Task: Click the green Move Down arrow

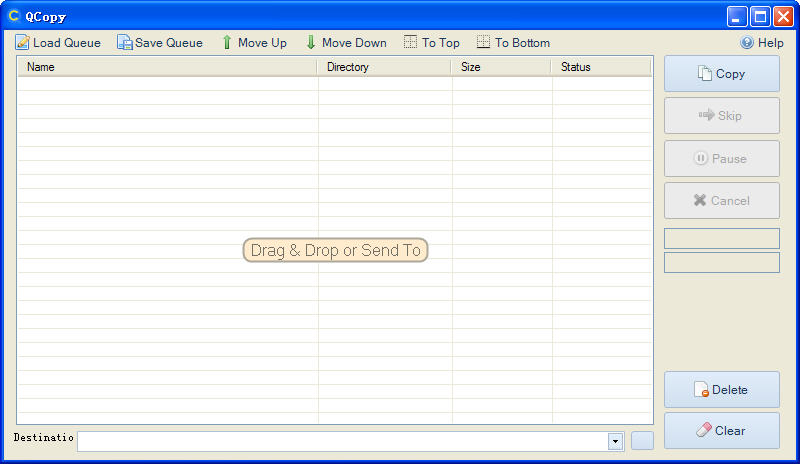Action: point(311,42)
